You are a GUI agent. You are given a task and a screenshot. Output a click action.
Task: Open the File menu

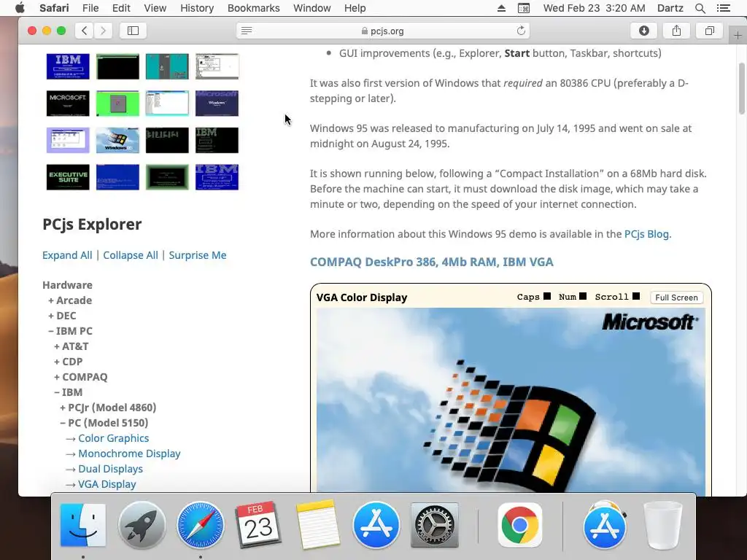(x=90, y=8)
